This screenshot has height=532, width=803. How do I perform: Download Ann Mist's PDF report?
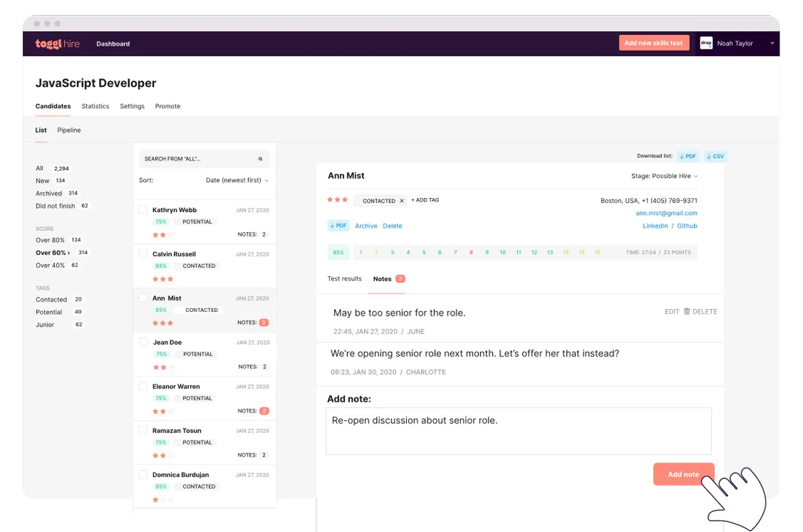(x=339, y=226)
